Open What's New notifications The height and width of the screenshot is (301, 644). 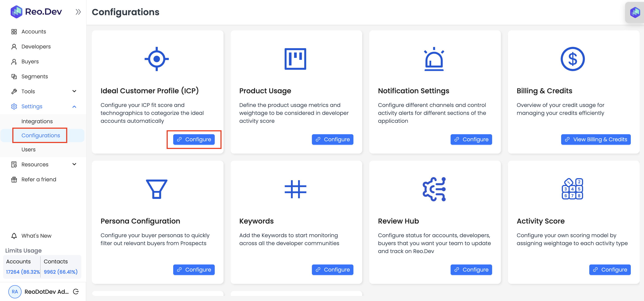[x=36, y=236]
